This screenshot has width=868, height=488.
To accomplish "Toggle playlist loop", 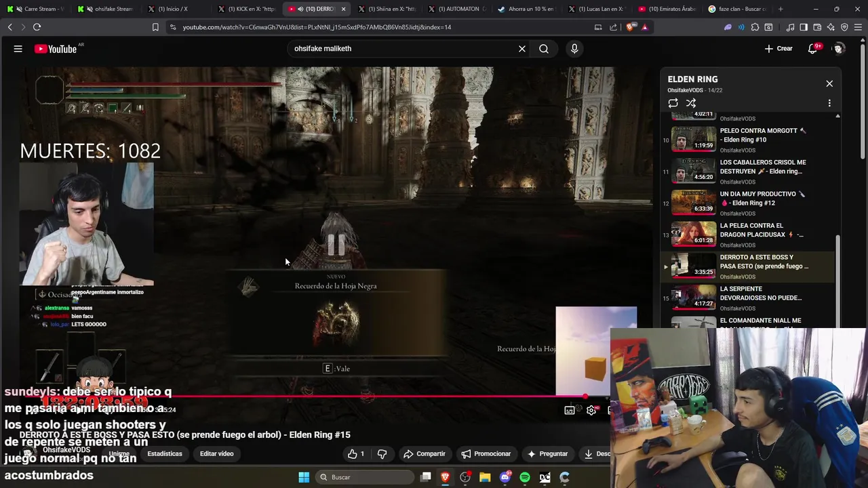I will 673,103.
